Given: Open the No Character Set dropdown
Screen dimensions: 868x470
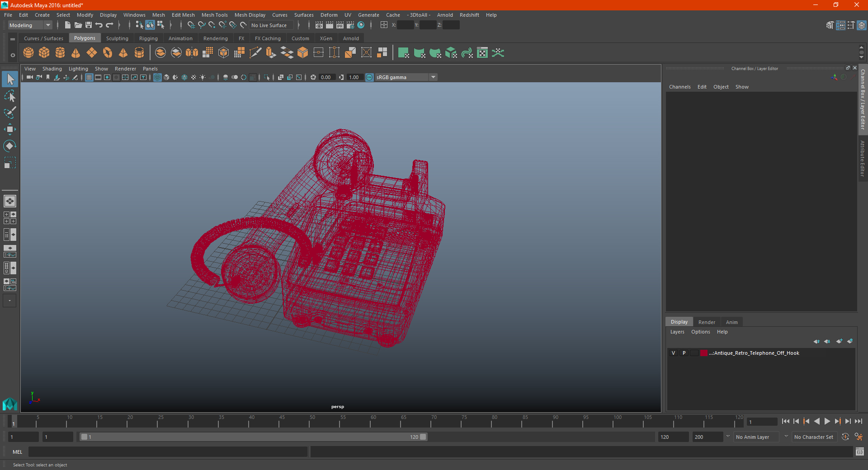Looking at the screenshot, I should tap(815, 437).
